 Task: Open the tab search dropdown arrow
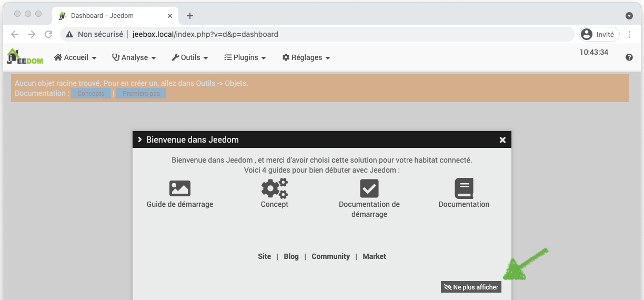[x=629, y=16]
